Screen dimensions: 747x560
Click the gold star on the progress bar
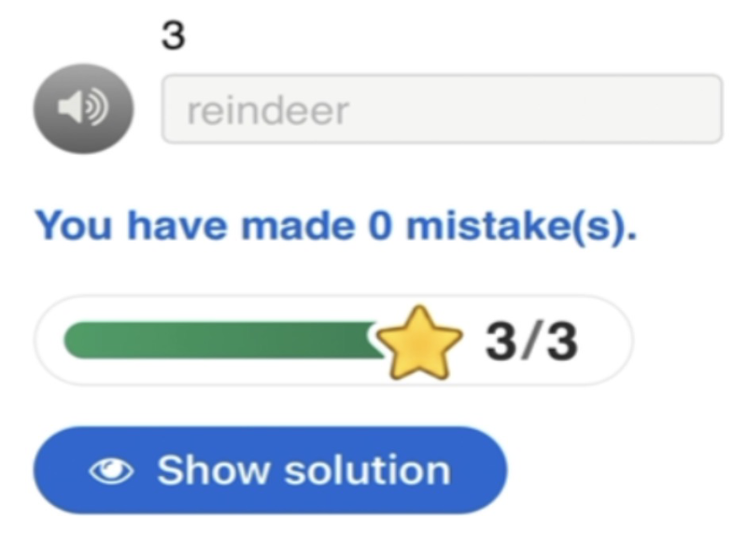[x=422, y=343]
